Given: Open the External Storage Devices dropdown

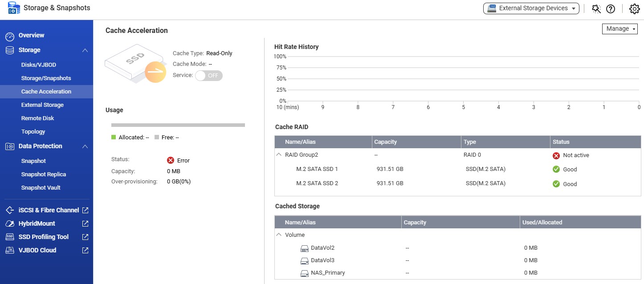Looking at the screenshot, I should point(531,8).
